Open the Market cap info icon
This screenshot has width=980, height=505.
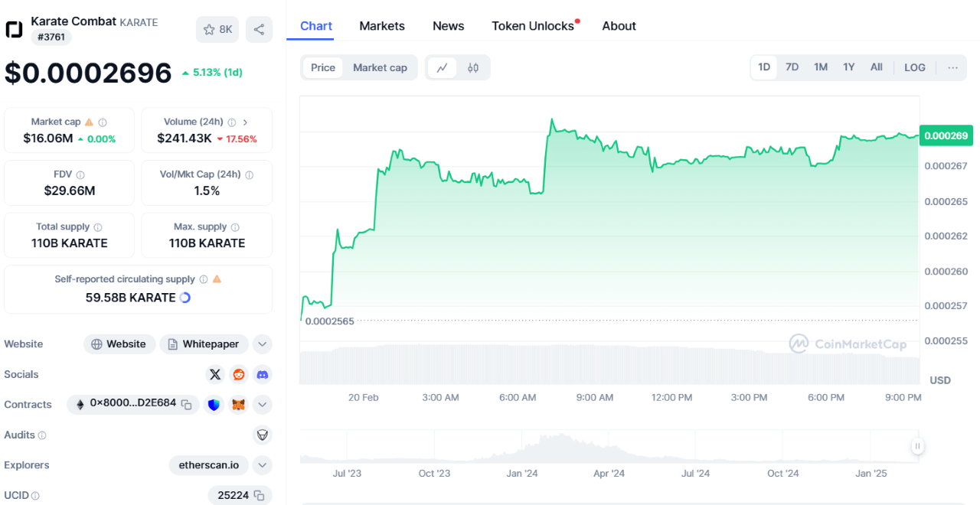click(x=103, y=122)
